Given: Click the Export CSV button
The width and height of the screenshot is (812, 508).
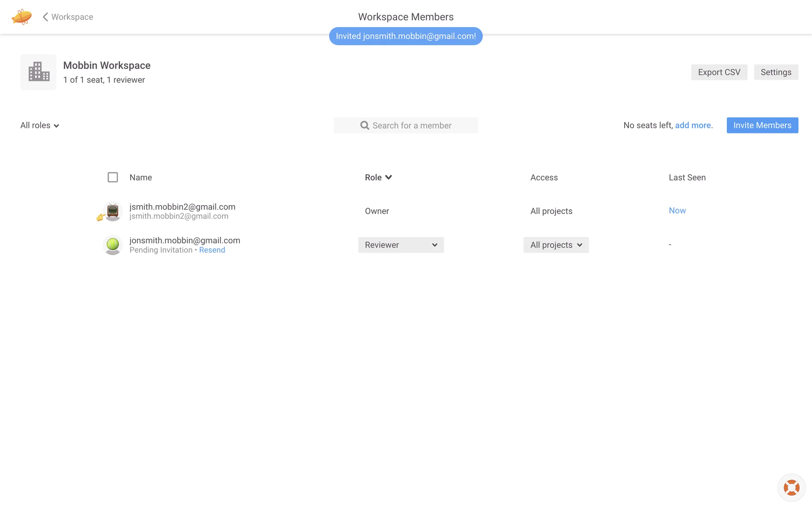Looking at the screenshot, I should pyautogui.click(x=719, y=72).
